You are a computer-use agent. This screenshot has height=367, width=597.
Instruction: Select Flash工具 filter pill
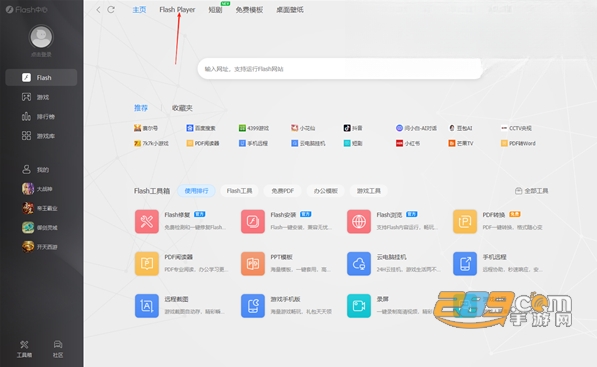click(x=239, y=191)
